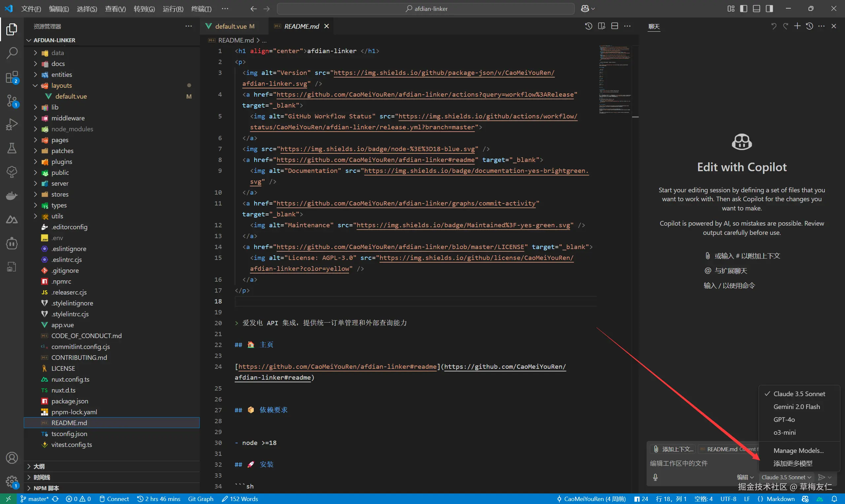Click the afdian-linker command center search box
Image resolution: width=845 pixels, height=504 pixels.
tap(426, 9)
